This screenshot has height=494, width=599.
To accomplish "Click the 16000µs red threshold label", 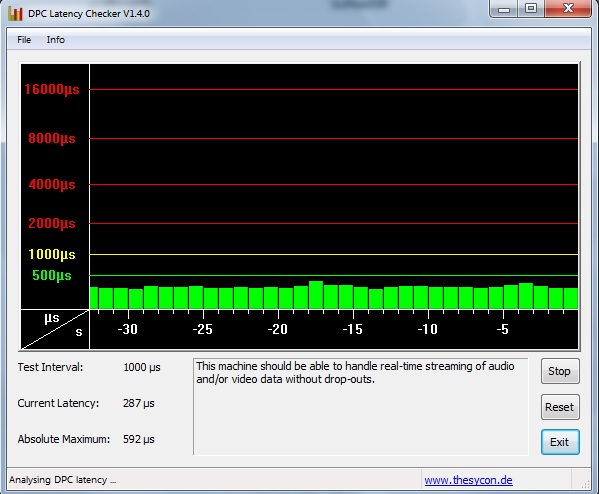I will (52, 89).
